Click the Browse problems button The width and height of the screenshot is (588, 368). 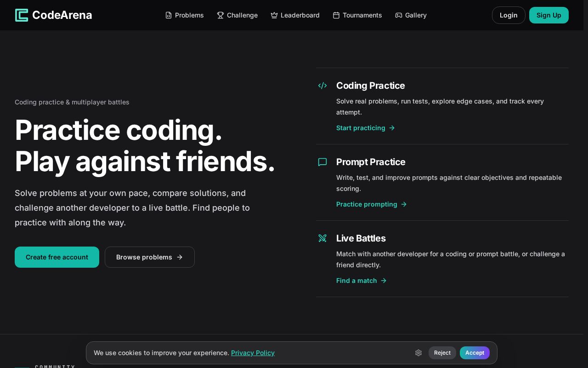[x=150, y=257]
